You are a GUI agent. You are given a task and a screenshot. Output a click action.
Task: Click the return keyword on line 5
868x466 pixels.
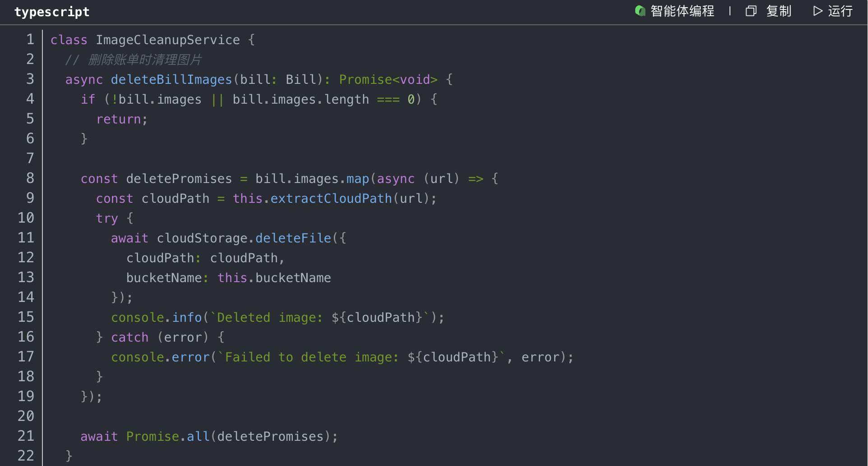(119, 119)
